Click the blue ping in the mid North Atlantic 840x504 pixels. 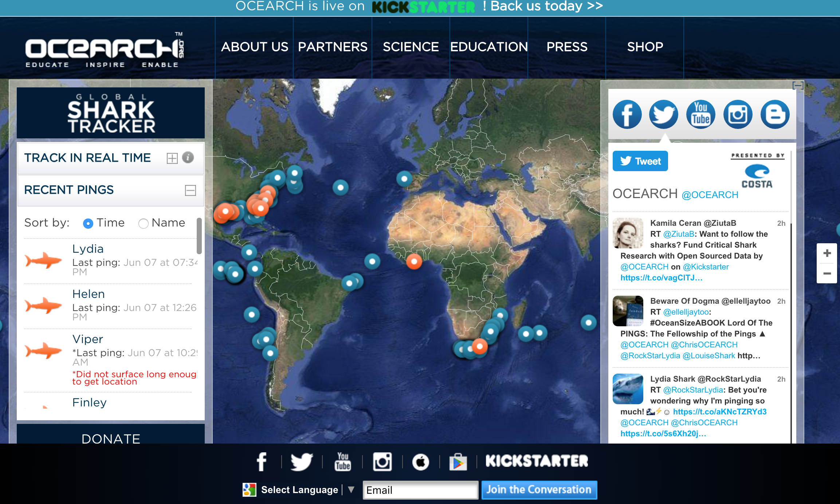tap(341, 188)
